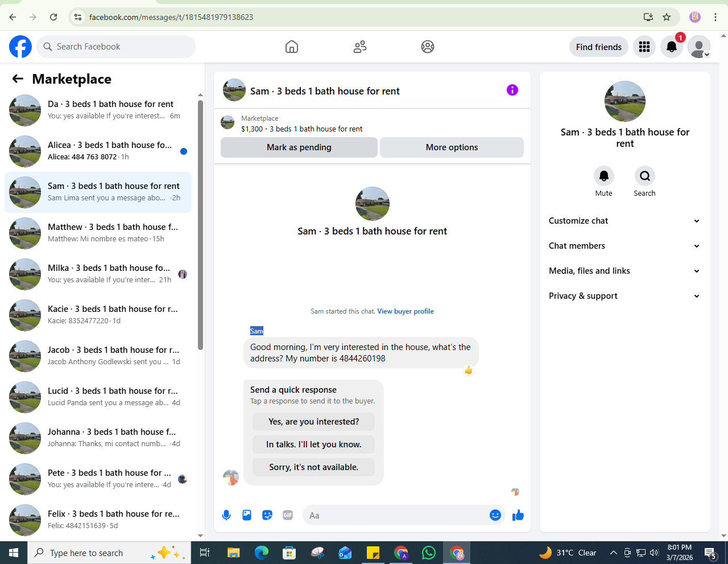This screenshot has height=564, width=728.
Task: Open Task View in the taskbar
Action: (x=205, y=553)
